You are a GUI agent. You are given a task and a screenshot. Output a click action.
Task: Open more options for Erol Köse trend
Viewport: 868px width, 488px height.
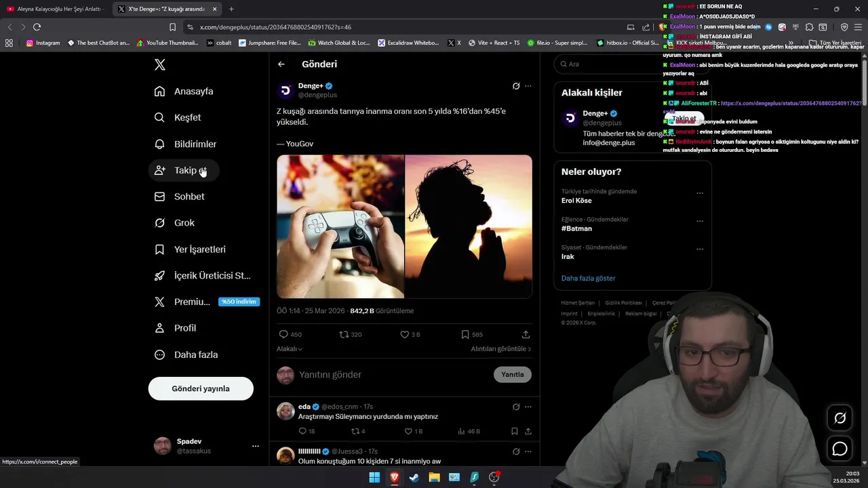pos(700,193)
